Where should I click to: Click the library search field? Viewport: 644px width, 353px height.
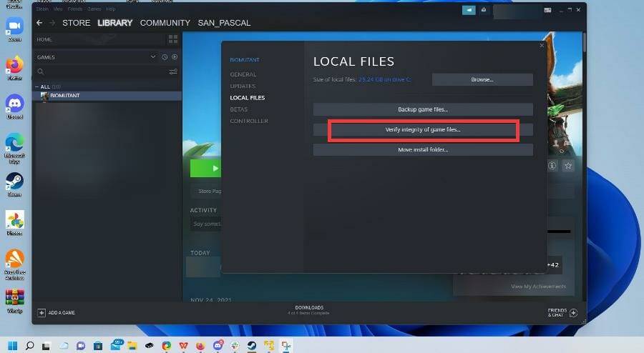click(102, 71)
